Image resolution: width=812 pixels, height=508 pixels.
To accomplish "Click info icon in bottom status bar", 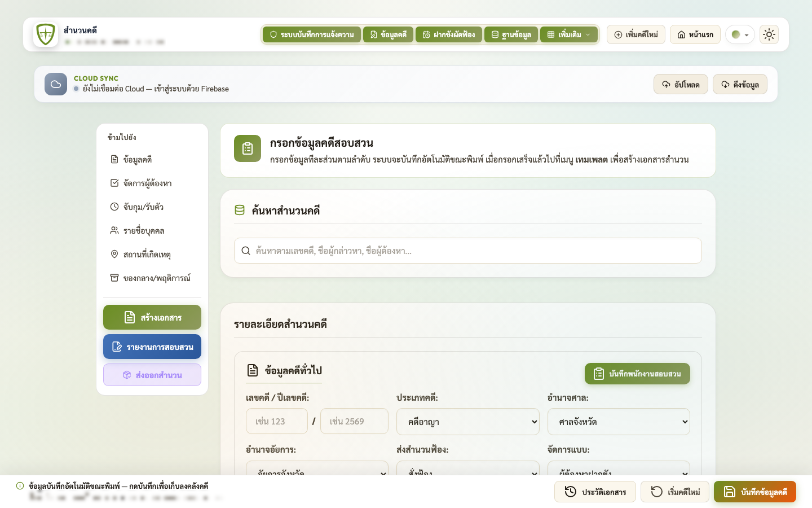I will (20, 486).
